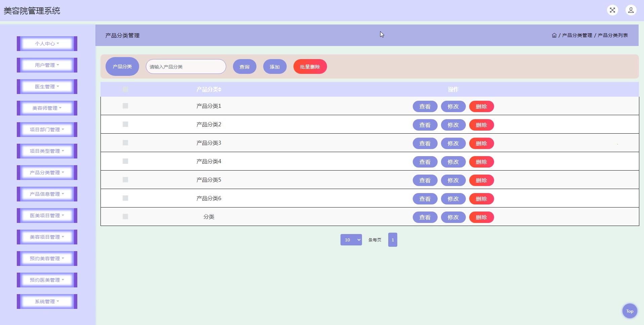The image size is (644, 325).
Task: View details of 产品分类3 with 查看
Action: (425, 143)
